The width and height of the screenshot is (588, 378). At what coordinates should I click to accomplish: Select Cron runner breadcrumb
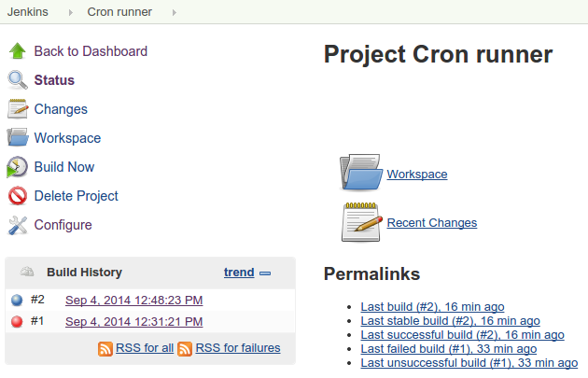coord(119,12)
